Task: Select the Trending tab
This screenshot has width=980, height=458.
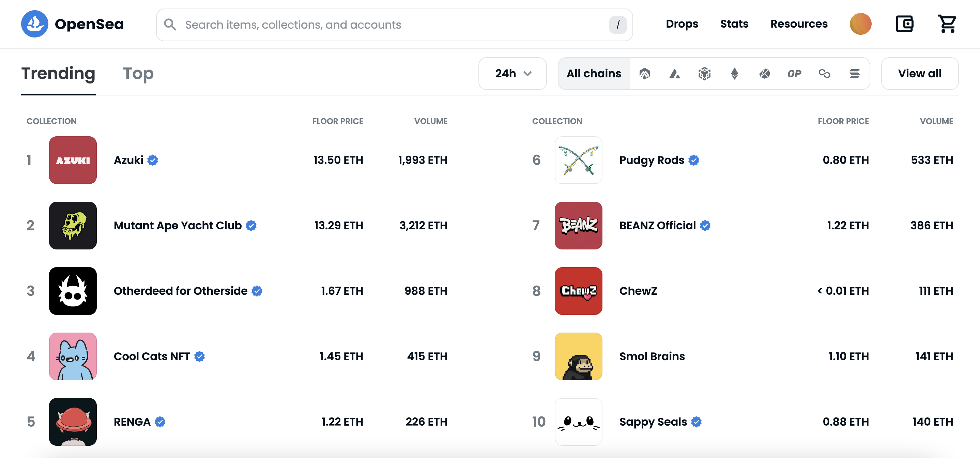Action: pos(58,73)
